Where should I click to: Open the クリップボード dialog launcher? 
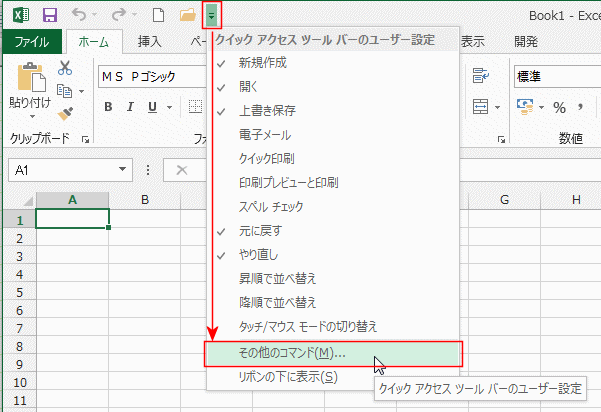(x=85, y=140)
